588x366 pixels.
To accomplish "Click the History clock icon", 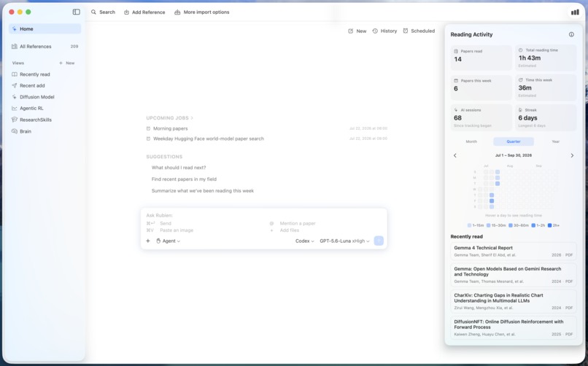I will (375, 31).
